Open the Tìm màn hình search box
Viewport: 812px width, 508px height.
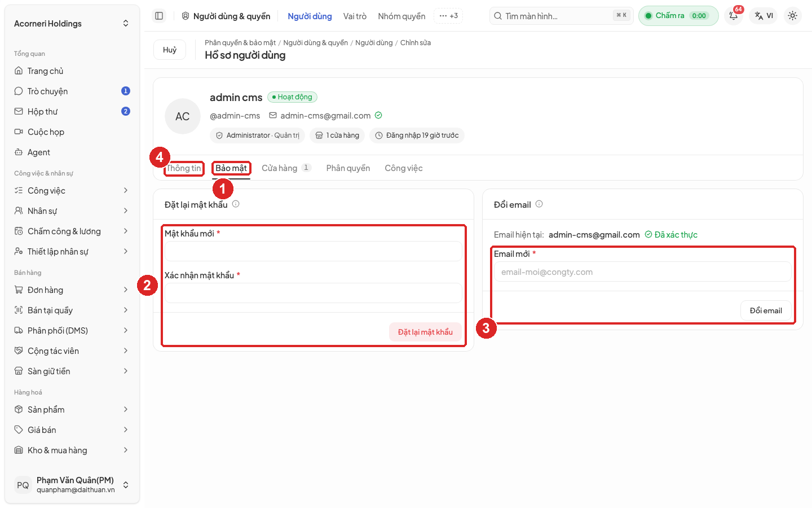[x=562, y=16]
